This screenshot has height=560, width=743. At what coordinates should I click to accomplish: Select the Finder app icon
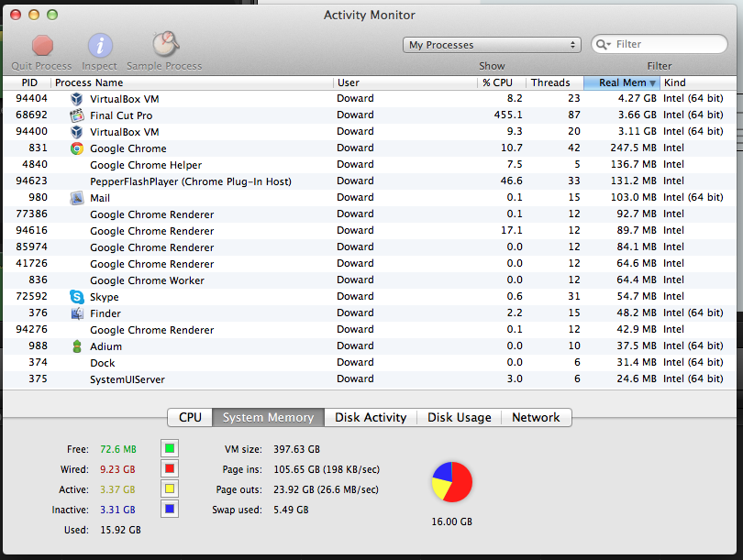click(76, 313)
